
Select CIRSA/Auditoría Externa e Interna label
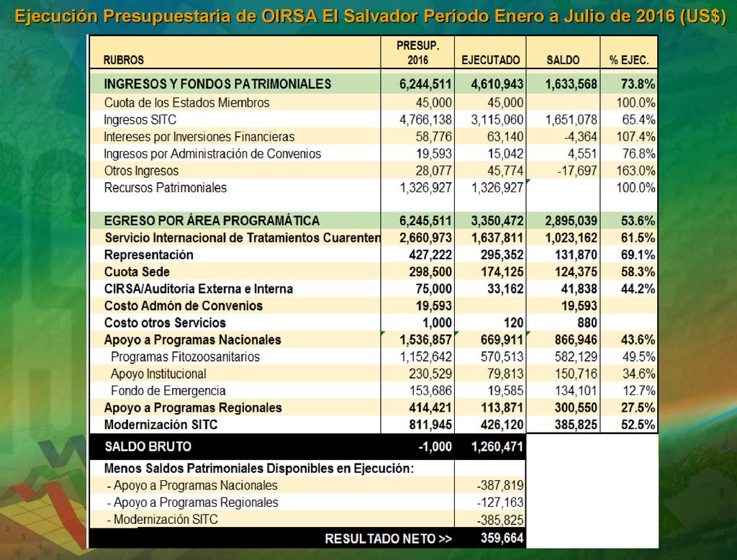click(x=199, y=289)
